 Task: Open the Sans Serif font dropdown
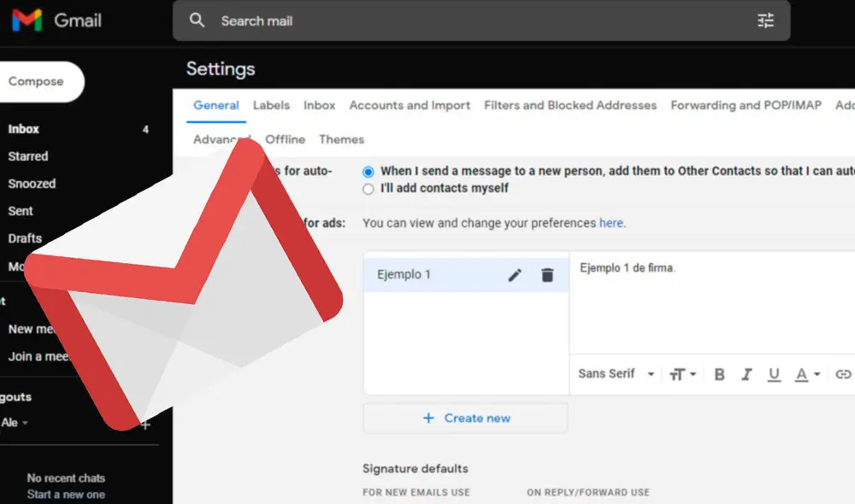[x=613, y=374]
